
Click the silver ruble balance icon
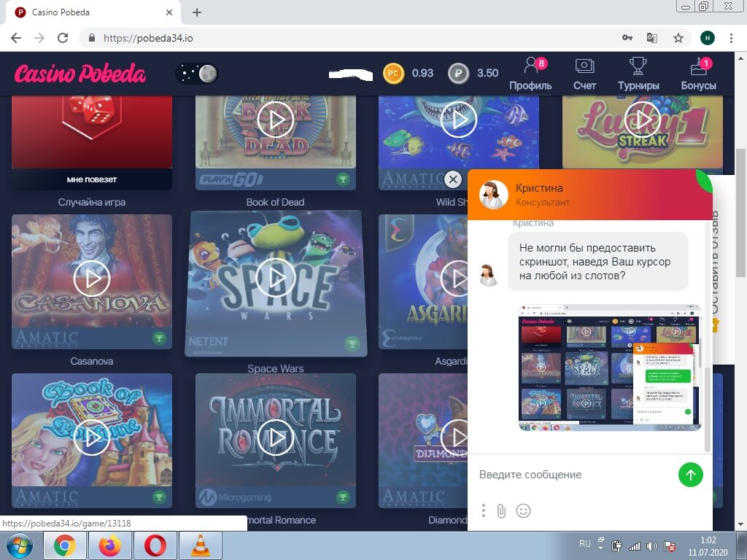tap(458, 74)
